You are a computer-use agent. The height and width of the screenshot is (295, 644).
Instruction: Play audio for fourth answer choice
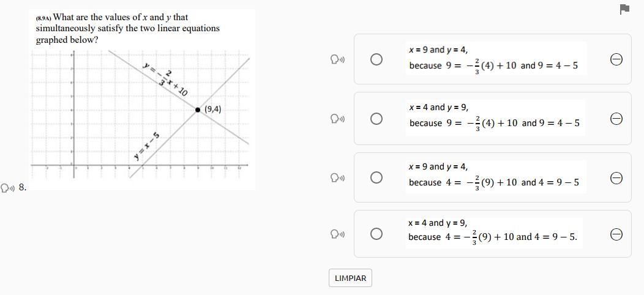tap(337, 234)
